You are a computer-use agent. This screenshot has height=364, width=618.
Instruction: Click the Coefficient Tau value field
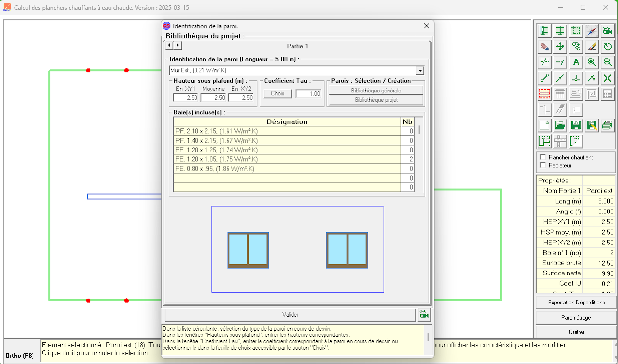click(308, 93)
